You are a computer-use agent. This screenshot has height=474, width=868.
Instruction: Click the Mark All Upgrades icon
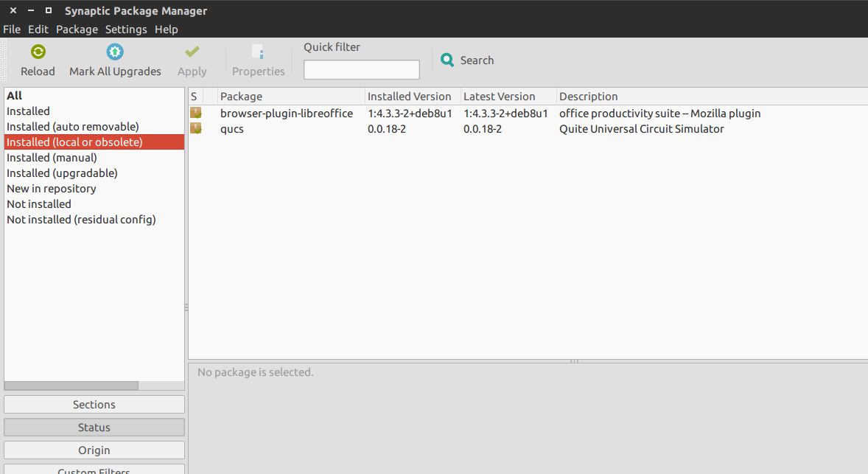point(115,52)
